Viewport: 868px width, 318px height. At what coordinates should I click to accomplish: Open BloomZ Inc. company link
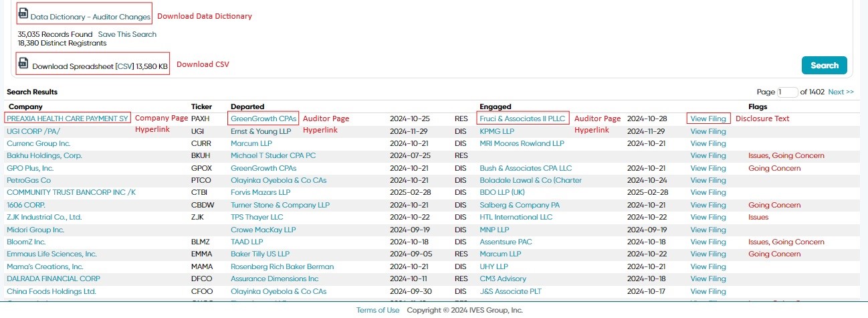26,242
